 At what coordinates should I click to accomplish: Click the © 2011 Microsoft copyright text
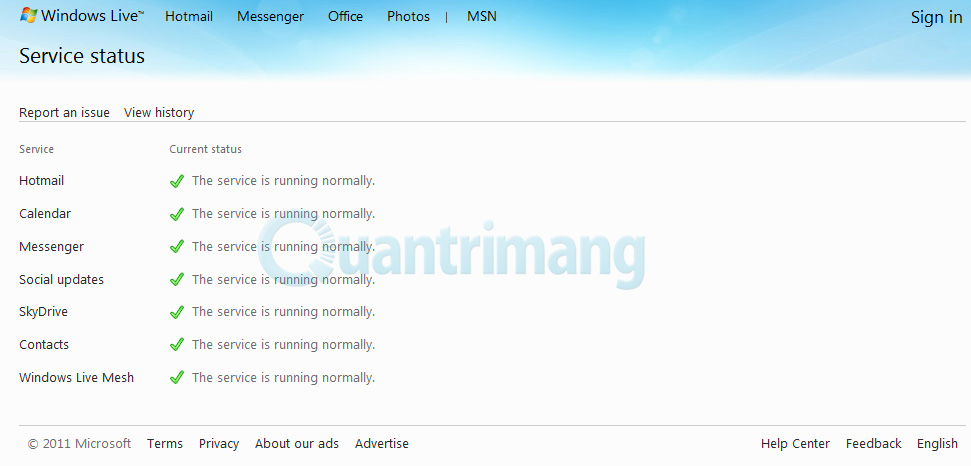click(x=79, y=444)
